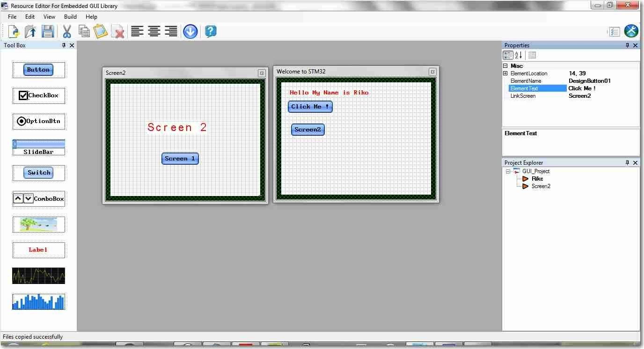Click the 'Screen 1' button on Screen2 form
The width and height of the screenshot is (644, 349).
180,159
